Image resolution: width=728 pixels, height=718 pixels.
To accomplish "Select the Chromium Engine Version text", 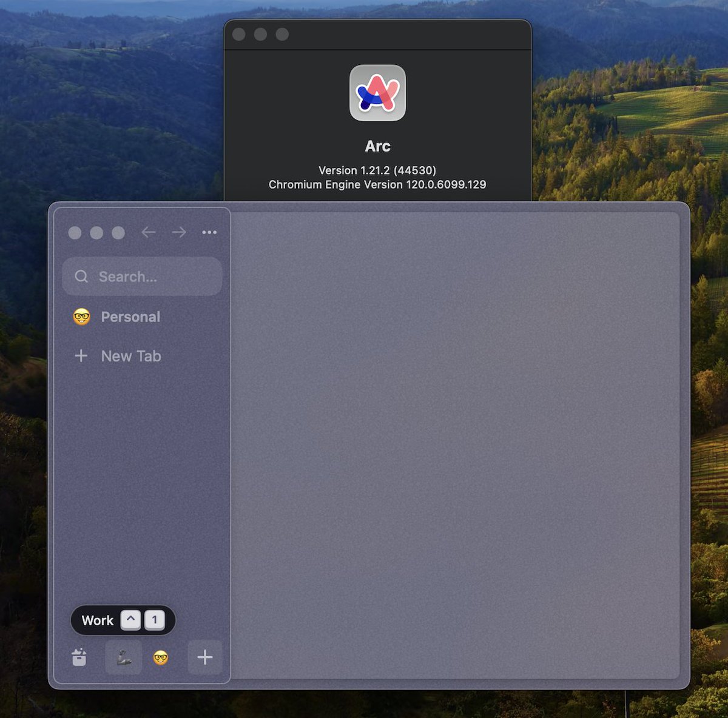I will [377, 184].
